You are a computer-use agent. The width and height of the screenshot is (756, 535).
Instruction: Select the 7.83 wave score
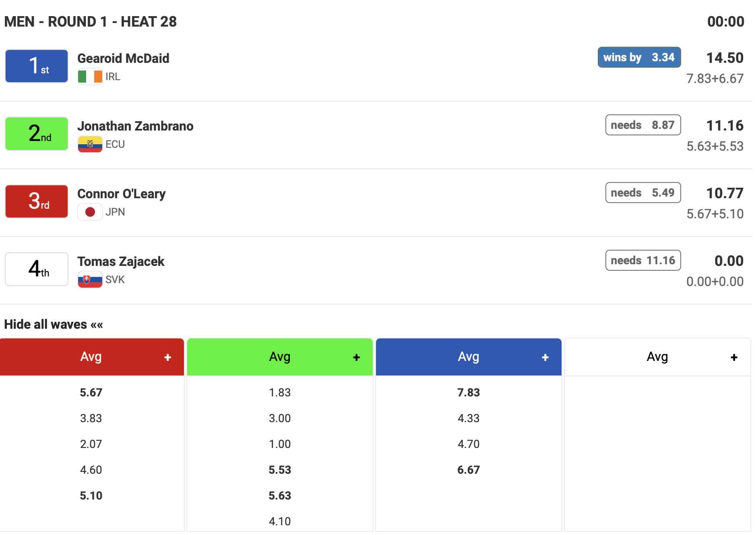point(468,392)
